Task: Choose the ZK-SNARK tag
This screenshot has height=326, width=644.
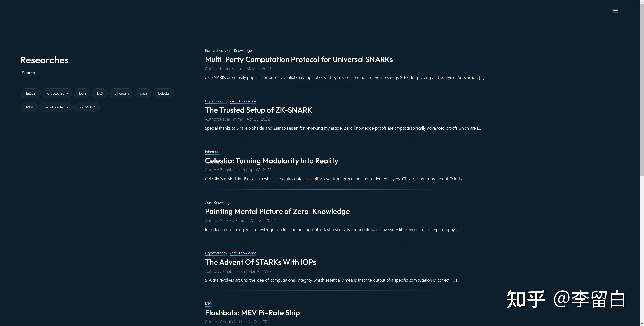Action: pos(87,107)
